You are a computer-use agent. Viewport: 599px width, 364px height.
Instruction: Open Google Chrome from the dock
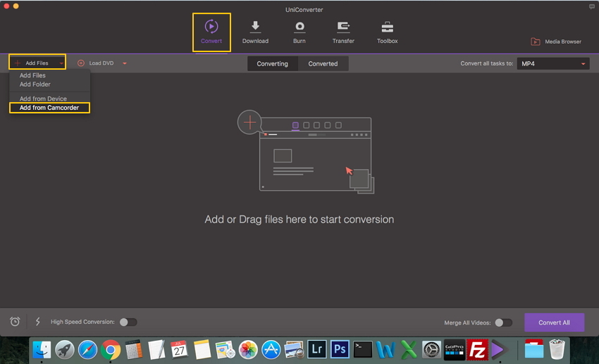click(x=111, y=349)
